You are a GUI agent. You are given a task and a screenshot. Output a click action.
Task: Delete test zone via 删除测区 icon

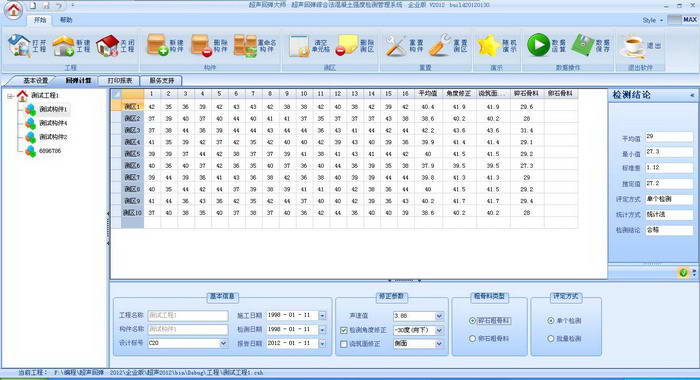coord(347,46)
